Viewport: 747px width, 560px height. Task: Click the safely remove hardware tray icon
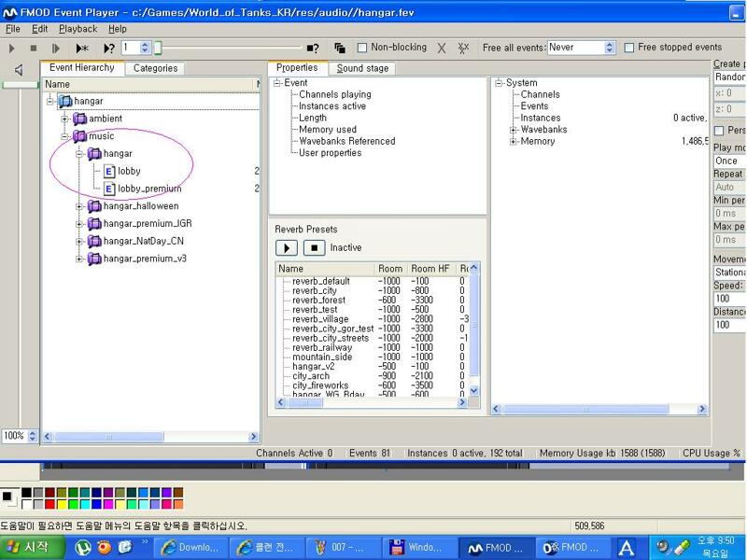tap(682, 547)
